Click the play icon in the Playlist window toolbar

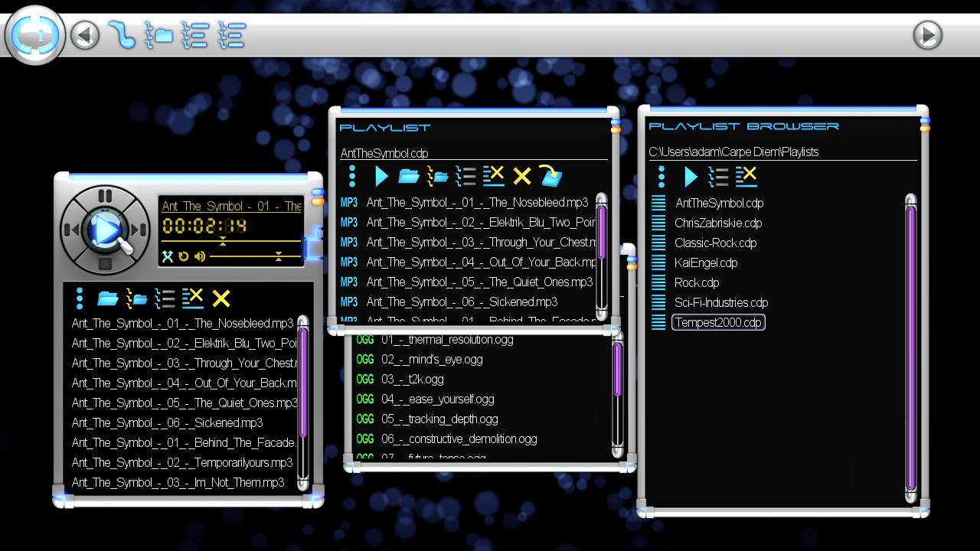pos(381,176)
